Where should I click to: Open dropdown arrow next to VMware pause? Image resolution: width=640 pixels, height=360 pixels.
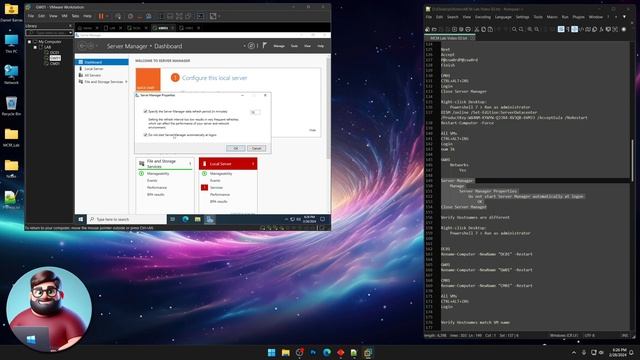[107, 16]
